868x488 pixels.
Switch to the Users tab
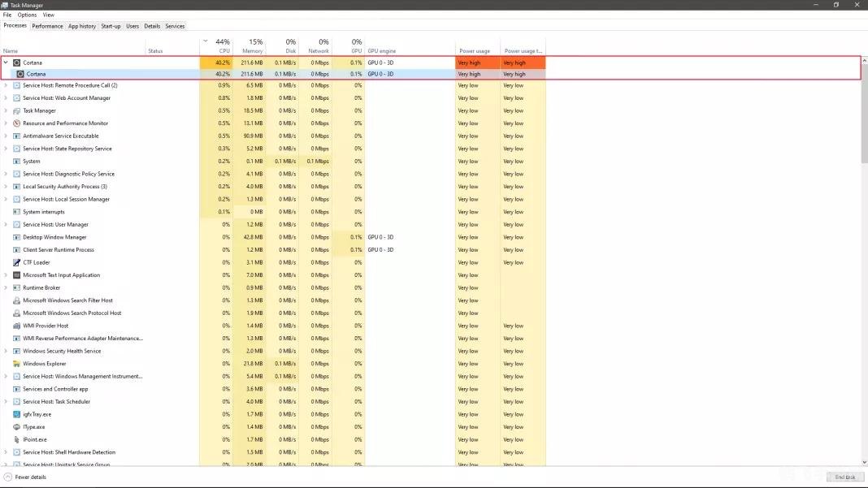tap(132, 26)
